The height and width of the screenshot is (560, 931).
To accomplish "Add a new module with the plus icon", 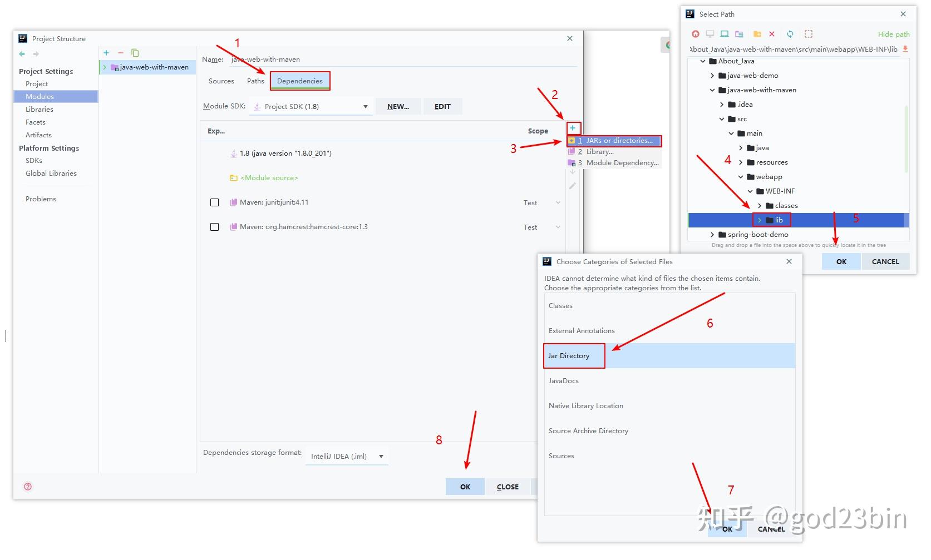I will point(106,53).
